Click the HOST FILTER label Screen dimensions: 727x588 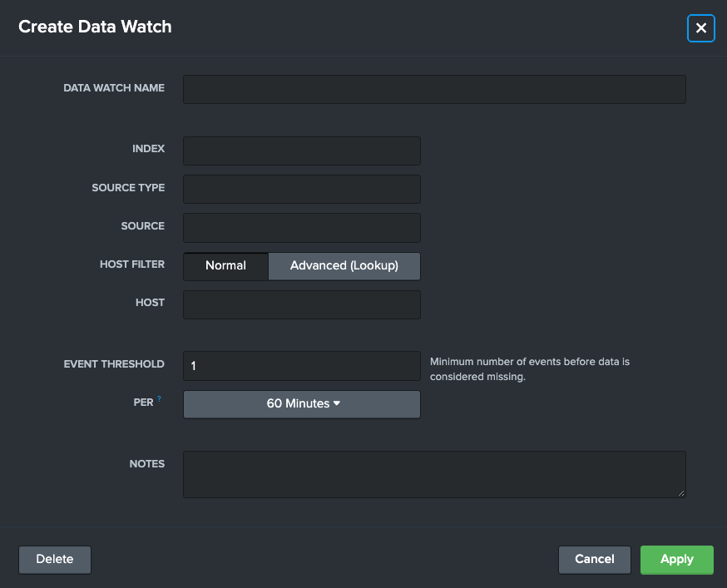132,264
